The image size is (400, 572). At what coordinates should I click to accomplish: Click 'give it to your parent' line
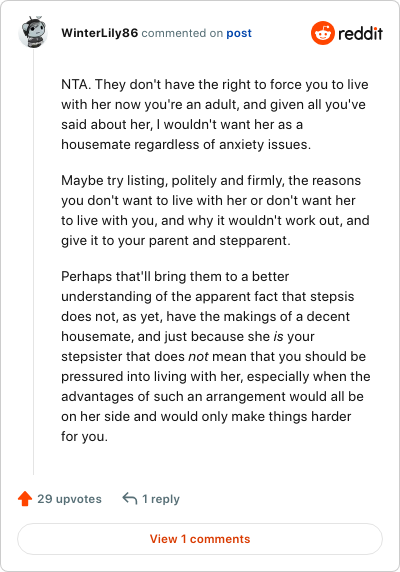pos(176,241)
